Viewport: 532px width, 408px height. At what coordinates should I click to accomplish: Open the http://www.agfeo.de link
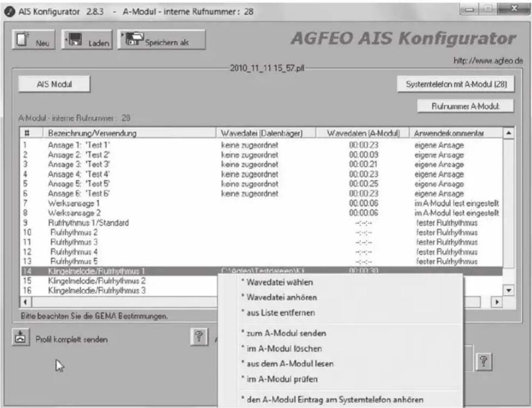click(x=488, y=61)
